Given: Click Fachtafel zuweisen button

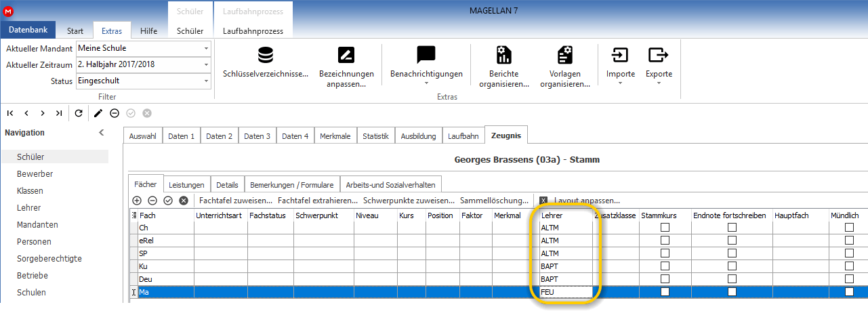Looking at the screenshot, I should pos(236,201).
